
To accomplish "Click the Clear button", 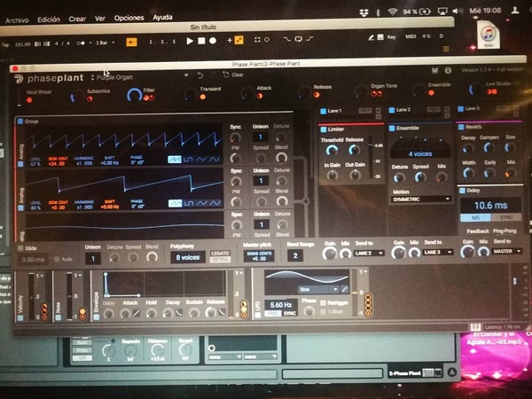I will pyautogui.click(x=233, y=74).
